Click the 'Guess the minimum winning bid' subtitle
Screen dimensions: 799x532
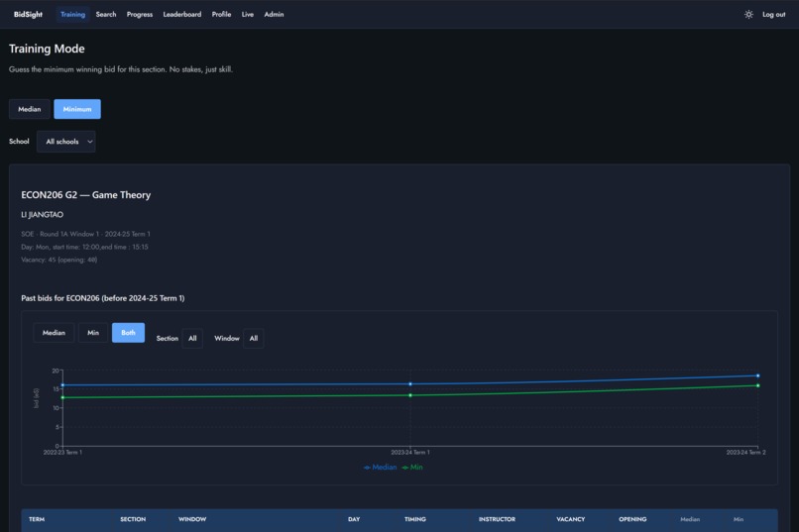pos(121,69)
